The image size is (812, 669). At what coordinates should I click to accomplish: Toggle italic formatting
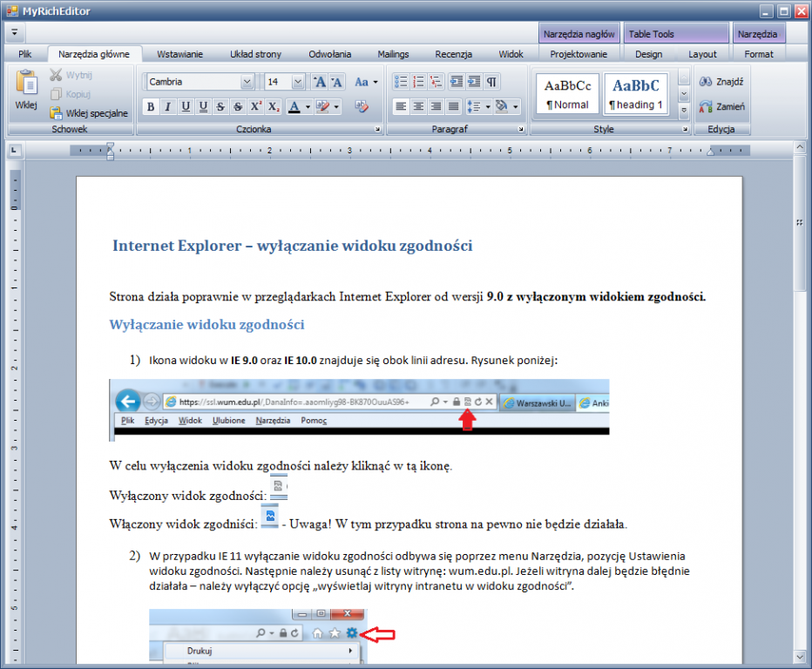pos(168,106)
